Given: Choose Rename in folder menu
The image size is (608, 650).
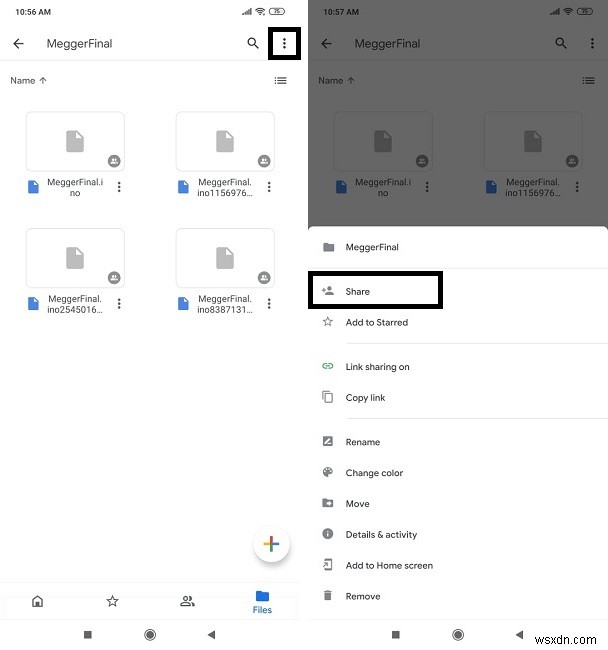Looking at the screenshot, I should click(x=458, y=442).
